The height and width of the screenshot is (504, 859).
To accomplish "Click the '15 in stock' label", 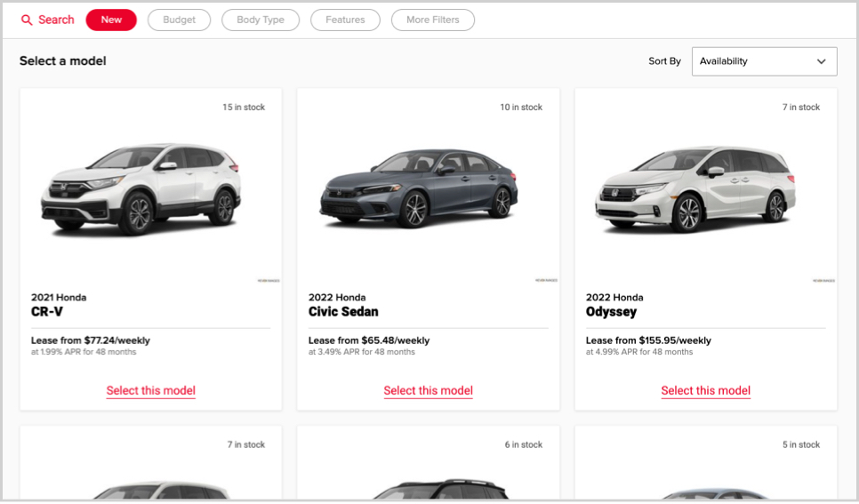I will [244, 108].
